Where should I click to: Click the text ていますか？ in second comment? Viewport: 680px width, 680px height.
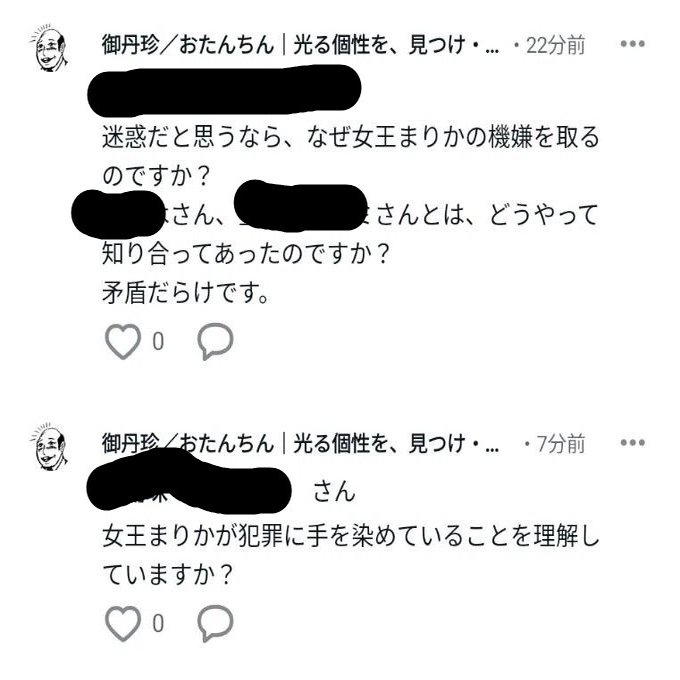pyautogui.click(x=168, y=575)
